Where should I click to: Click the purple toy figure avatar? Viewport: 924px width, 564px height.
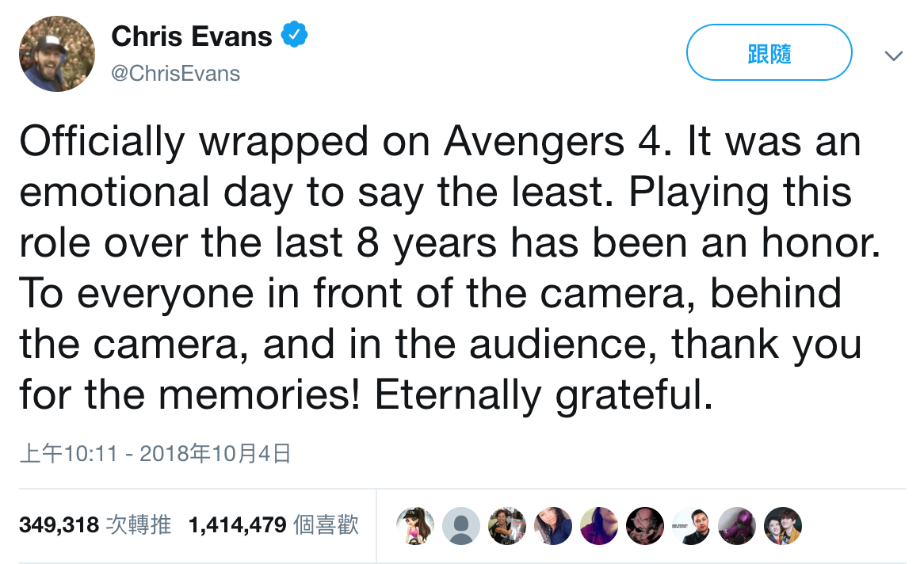[x=736, y=525]
